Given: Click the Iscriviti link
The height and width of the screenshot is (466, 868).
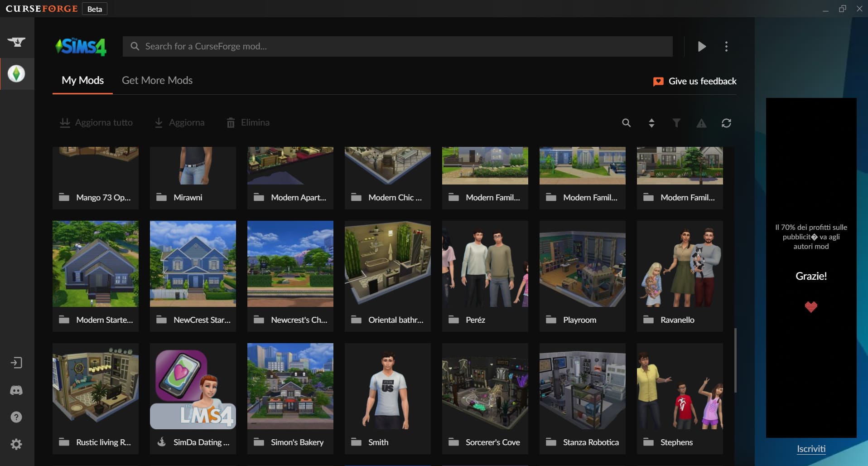Looking at the screenshot, I should pos(811,449).
